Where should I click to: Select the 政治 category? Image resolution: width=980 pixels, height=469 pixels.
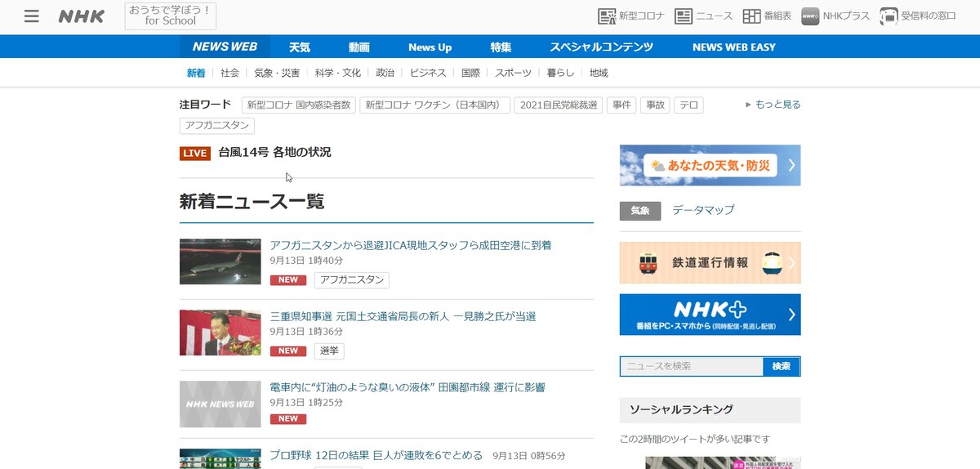(x=385, y=73)
